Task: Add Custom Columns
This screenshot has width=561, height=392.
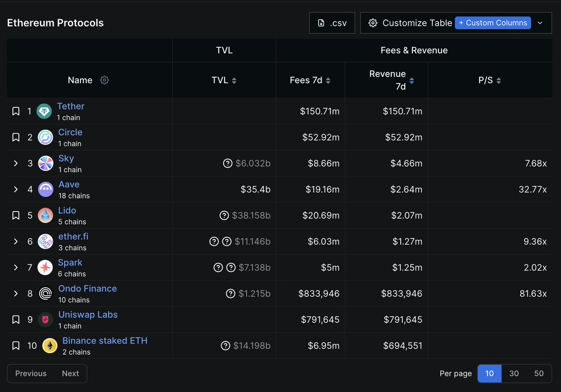Action: pos(493,23)
